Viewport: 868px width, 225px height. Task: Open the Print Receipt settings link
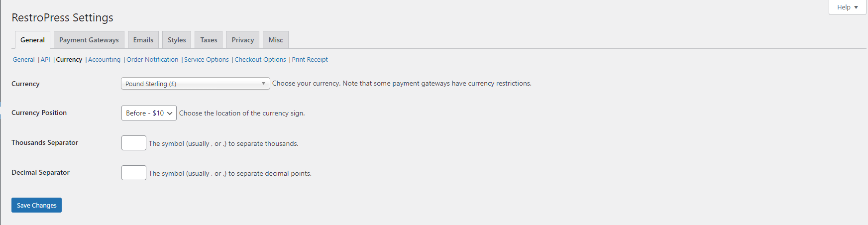[x=310, y=60]
